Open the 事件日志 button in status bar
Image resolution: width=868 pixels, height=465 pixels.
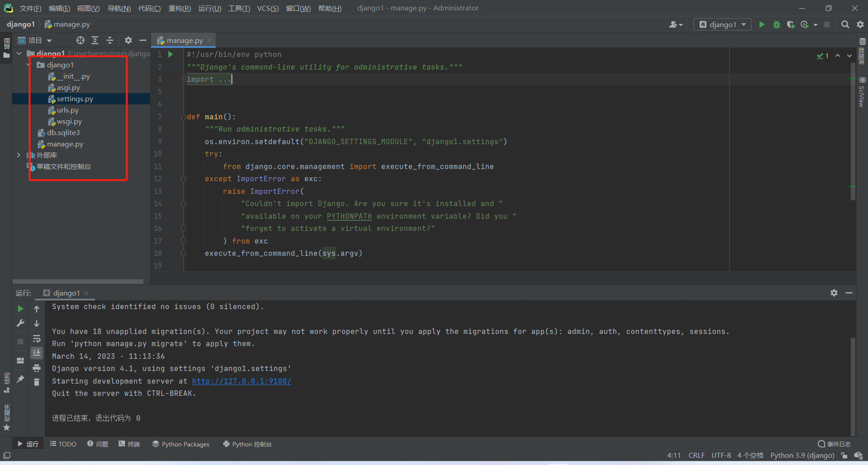[835, 444]
